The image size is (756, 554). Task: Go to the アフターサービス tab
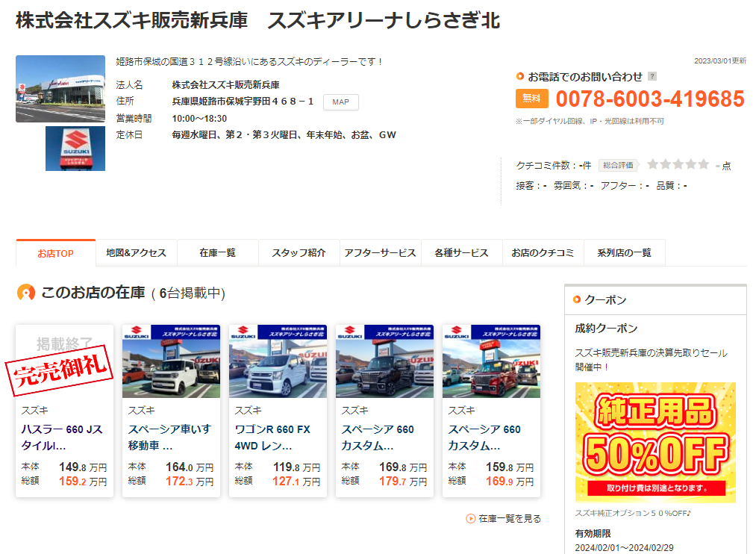pos(381,252)
